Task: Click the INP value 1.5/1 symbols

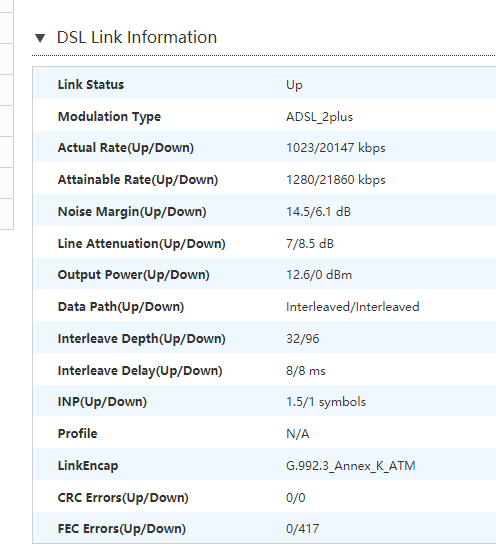Action: [326, 402]
